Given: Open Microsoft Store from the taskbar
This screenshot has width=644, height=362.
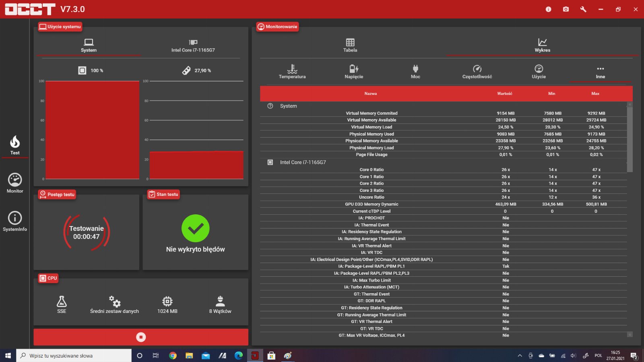Looking at the screenshot, I should pyautogui.click(x=271, y=356).
